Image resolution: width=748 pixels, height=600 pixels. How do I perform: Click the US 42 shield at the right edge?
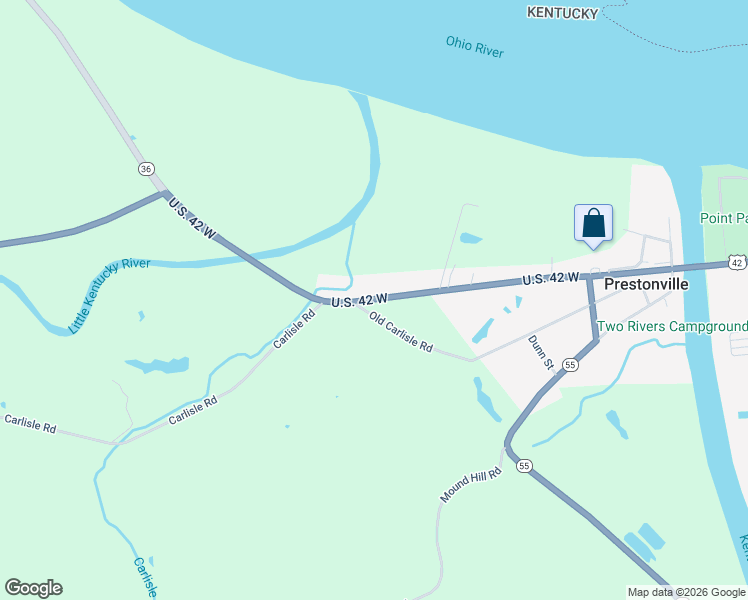(x=738, y=262)
